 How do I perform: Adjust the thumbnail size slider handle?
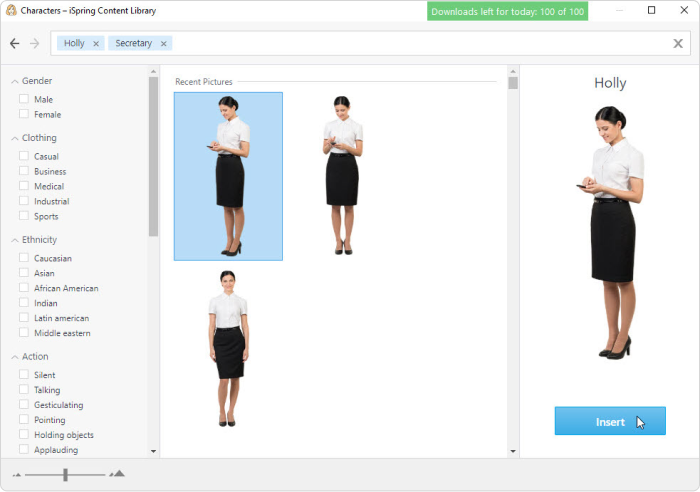coord(65,475)
